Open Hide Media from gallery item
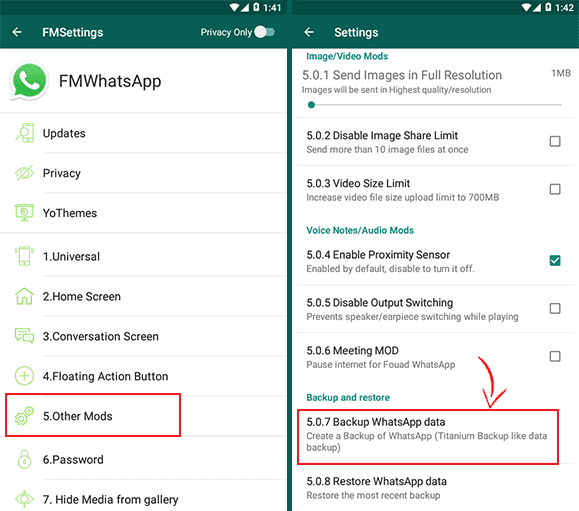 [x=143, y=499]
